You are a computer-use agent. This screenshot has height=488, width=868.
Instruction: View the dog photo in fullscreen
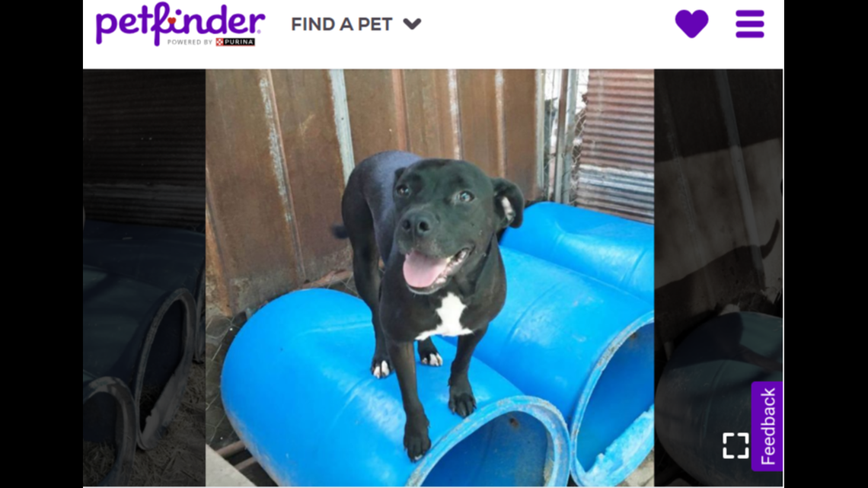coord(736,445)
